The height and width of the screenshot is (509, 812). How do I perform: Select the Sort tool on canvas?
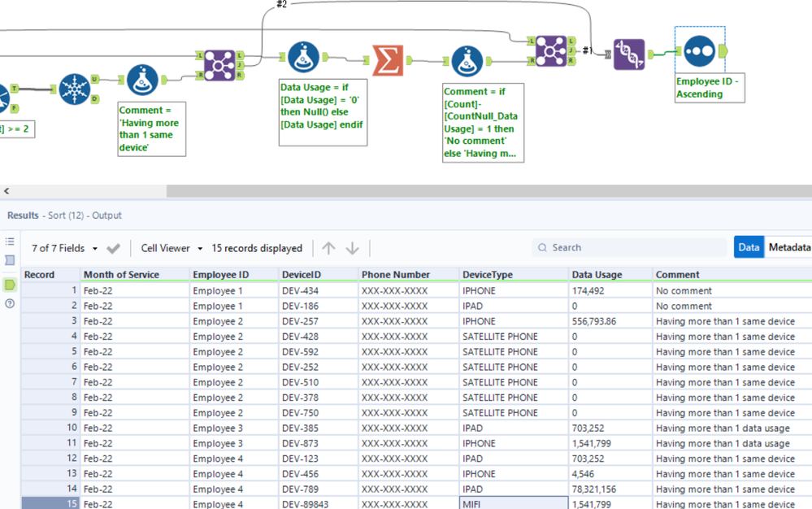click(x=699, y=51)
